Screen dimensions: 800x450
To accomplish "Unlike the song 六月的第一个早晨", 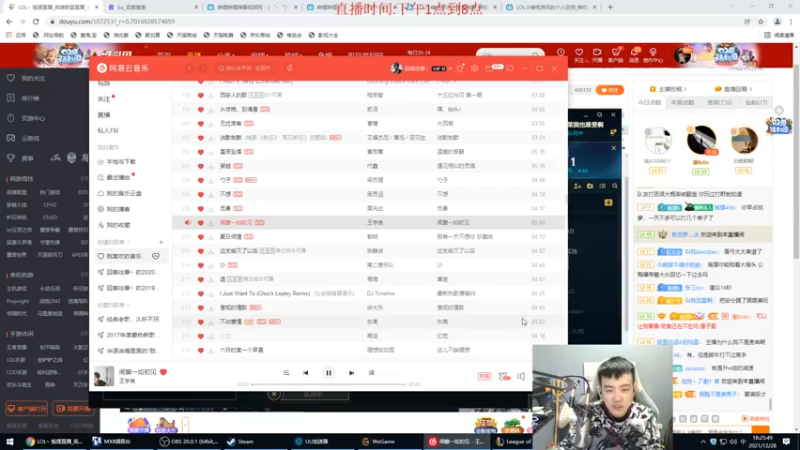I will 201,351.
